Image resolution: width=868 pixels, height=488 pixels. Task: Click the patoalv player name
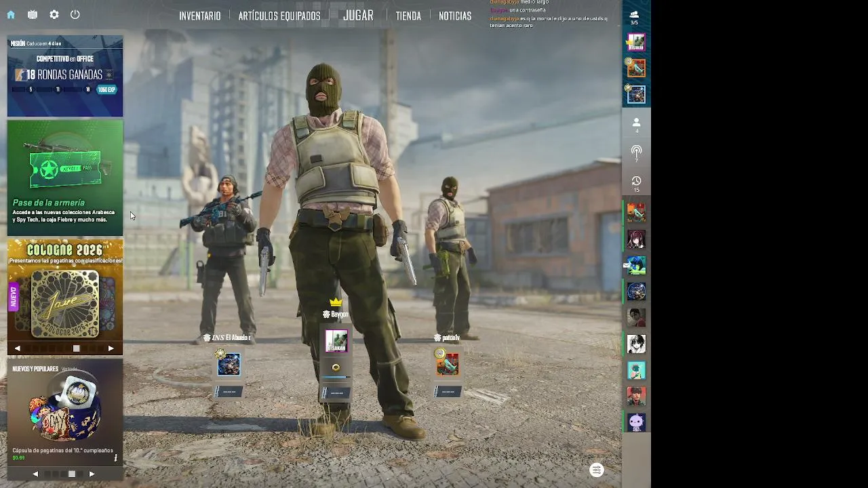point(451,338)
